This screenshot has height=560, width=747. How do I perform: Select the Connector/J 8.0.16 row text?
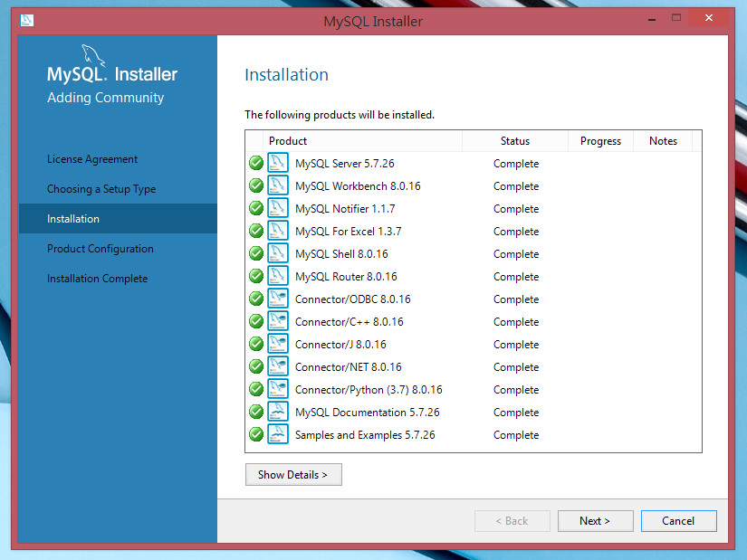pos(340,345)
